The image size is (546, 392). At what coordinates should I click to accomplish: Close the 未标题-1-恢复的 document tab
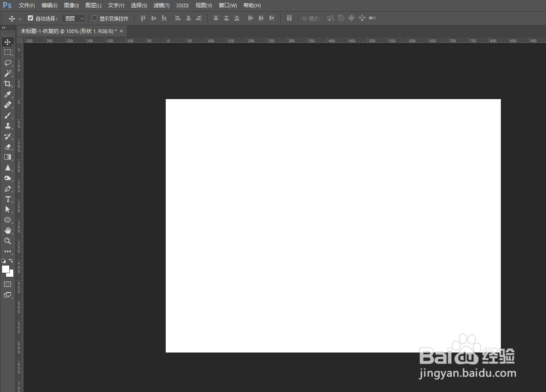(x=121, y=31)
